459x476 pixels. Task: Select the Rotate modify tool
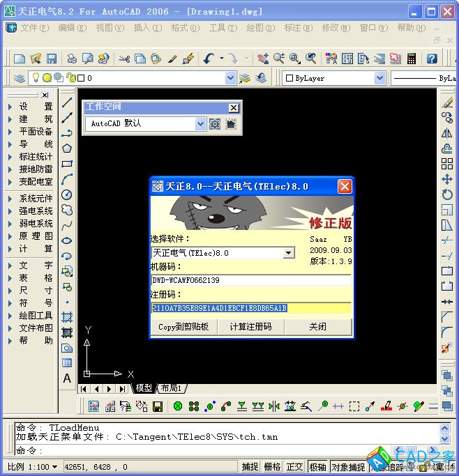pos(447,194)
